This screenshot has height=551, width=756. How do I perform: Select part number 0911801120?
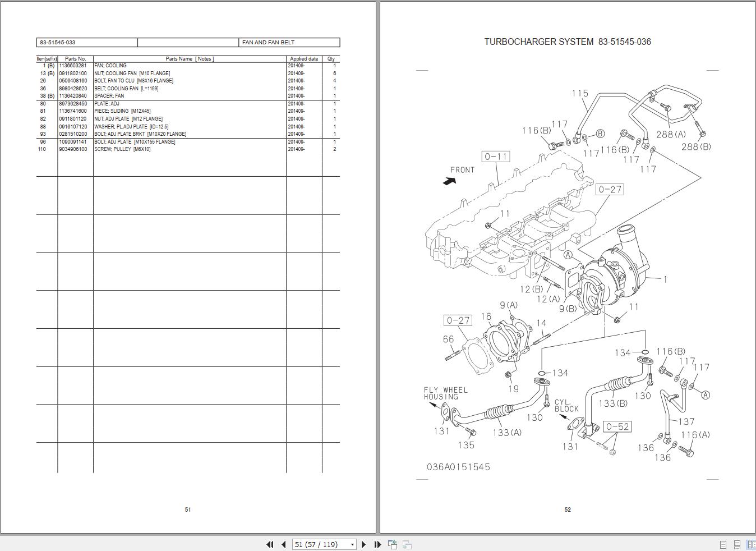tap(73, 119)
